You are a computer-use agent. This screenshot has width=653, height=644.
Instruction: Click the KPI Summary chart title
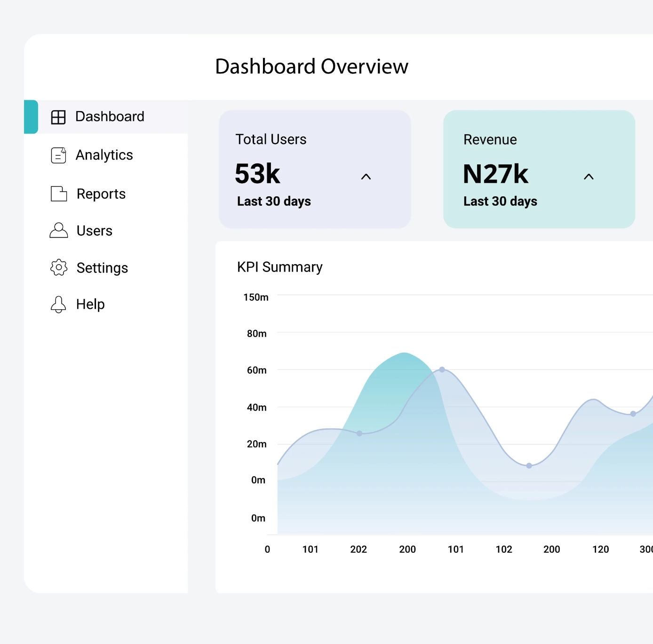click(x=279, y=267)
